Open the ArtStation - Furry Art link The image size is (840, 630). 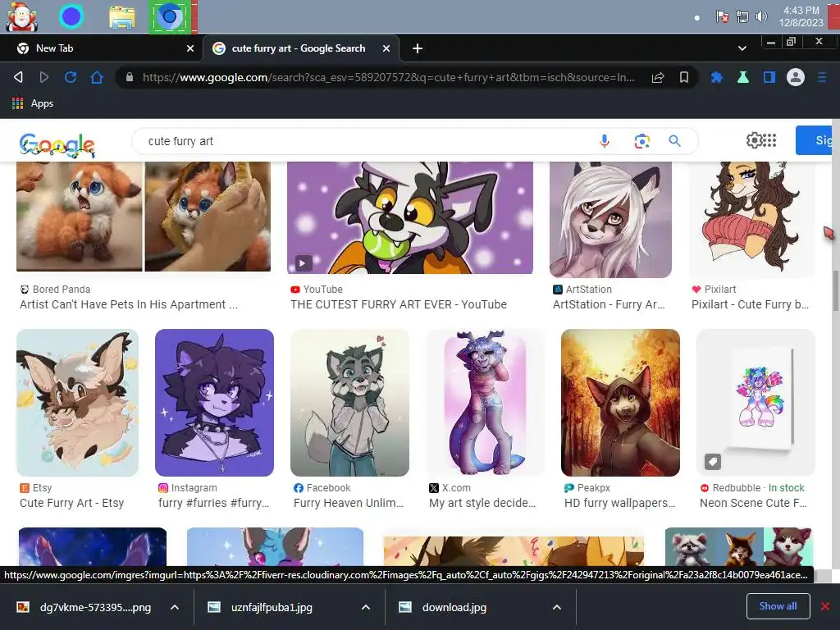[x=609, y=304]
